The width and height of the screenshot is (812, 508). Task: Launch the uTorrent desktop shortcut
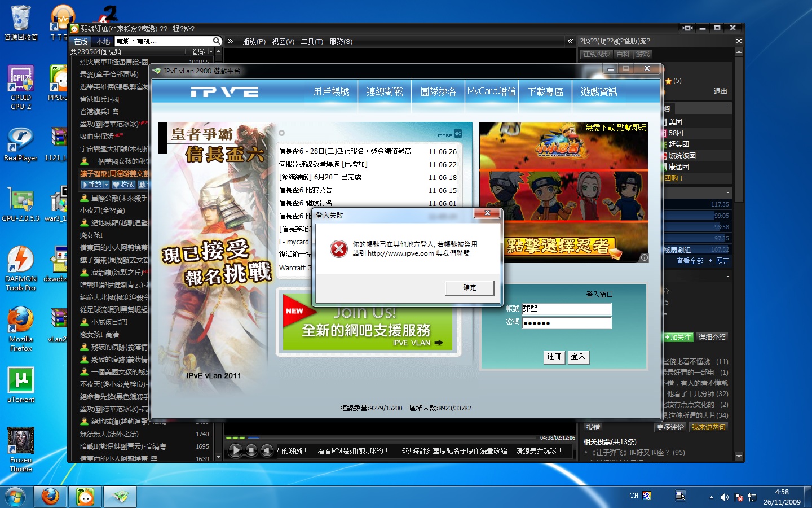[x=21, y=385]
